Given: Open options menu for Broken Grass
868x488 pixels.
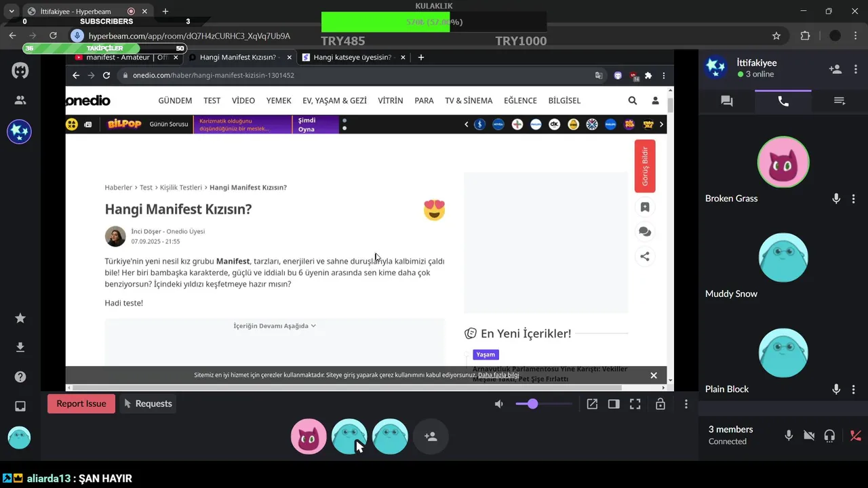Looking at the screenshot, I should (x=854, y=199).
